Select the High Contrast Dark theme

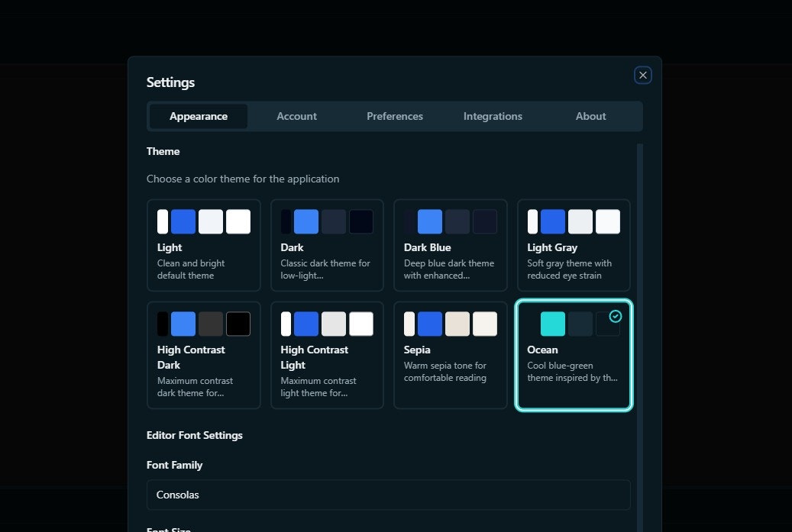point(203,355)
